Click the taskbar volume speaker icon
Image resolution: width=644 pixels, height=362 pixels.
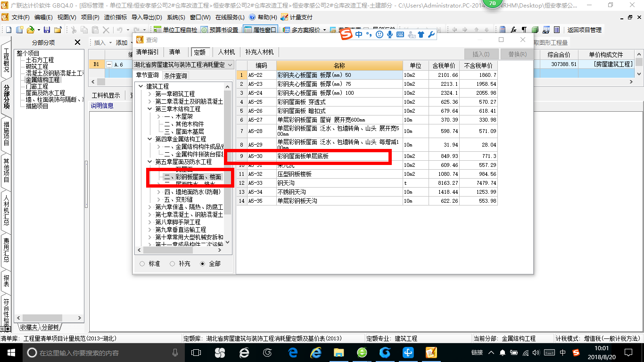click(536, 353)
